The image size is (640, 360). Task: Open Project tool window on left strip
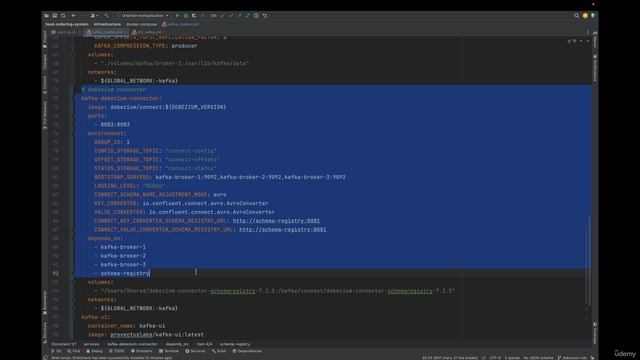pos(45,41)
